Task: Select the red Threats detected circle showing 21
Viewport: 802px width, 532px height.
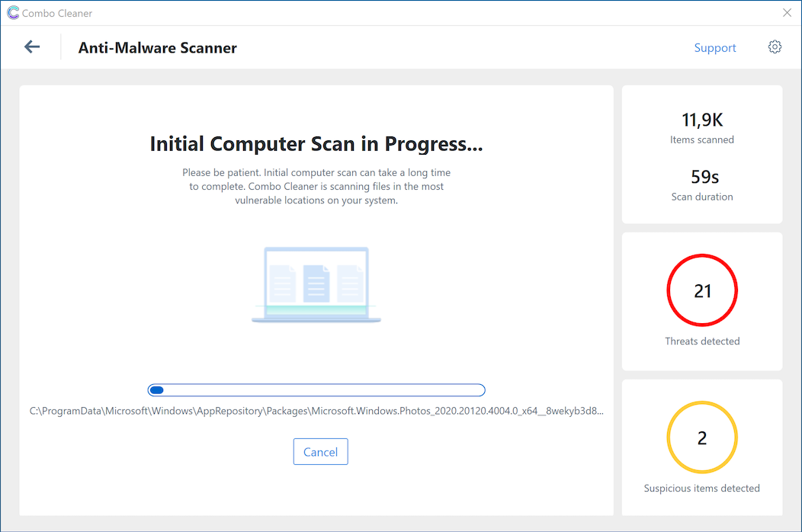Action: 701,290
